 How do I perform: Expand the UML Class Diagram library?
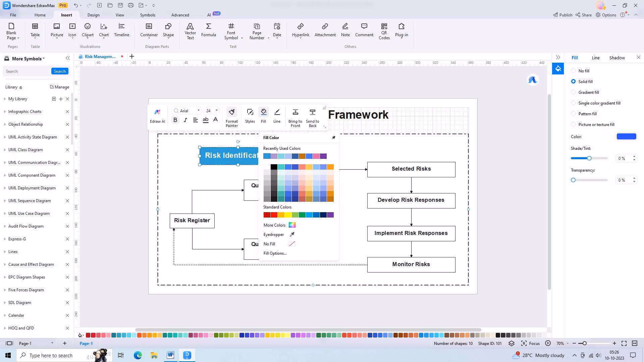[x=25, y=150]
